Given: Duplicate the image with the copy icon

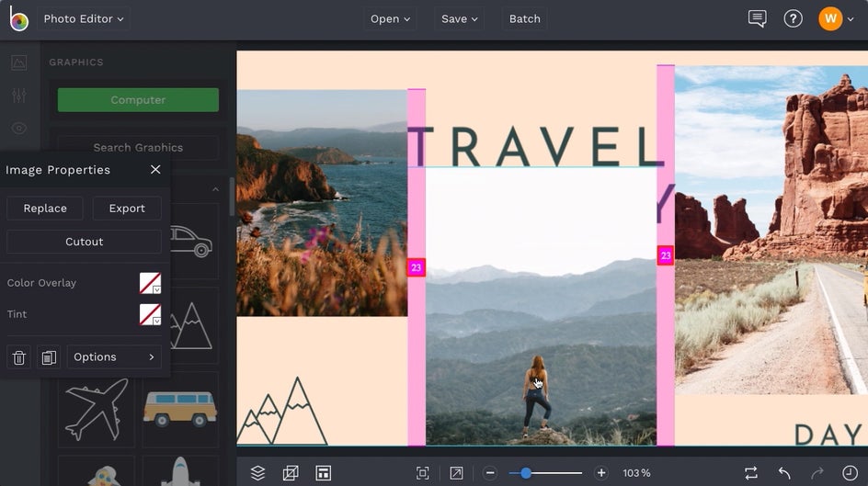Looking at the screenshot, I should pos(49,356).
